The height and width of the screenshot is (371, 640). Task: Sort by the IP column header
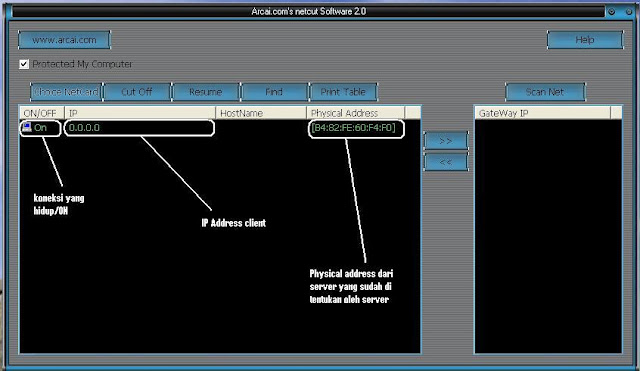[x=140, y=113]
